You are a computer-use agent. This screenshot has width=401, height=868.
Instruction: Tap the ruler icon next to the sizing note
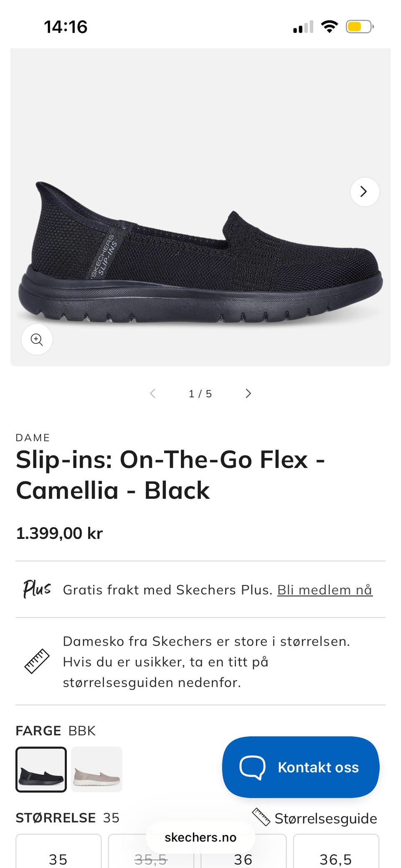pos(37,661)
